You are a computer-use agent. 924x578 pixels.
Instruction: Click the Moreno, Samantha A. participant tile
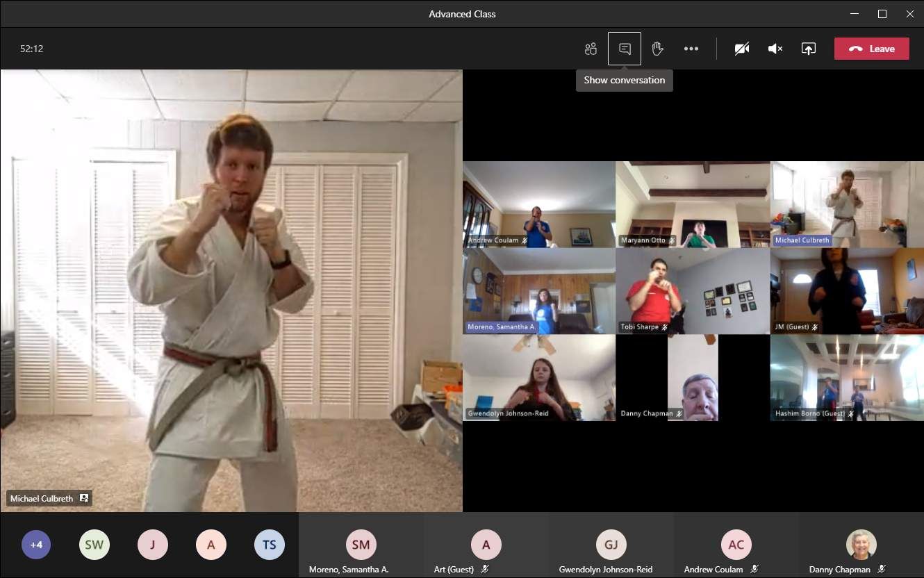[x=361, y=546]
